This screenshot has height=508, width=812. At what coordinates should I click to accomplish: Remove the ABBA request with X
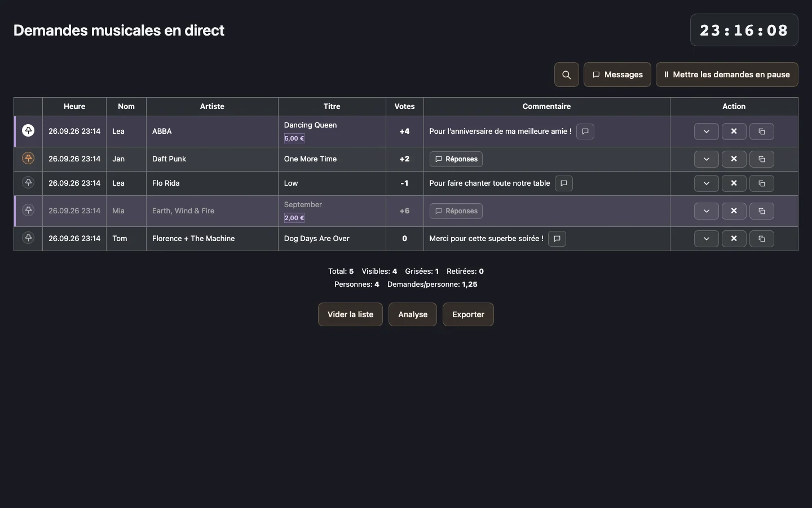coord(734,132)
